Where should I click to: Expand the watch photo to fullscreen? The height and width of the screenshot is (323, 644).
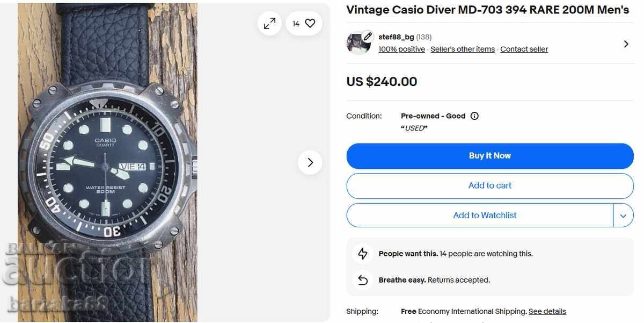269,23
